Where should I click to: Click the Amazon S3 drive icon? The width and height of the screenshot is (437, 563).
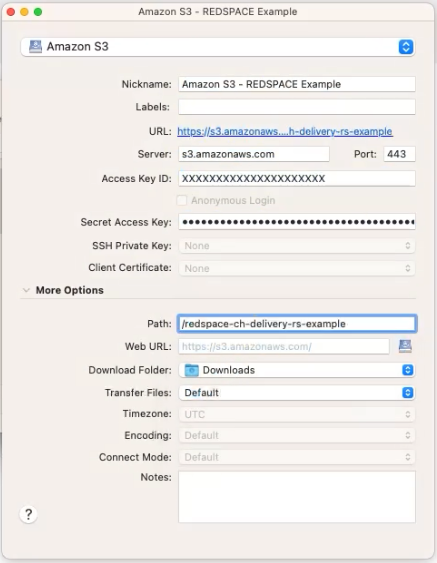coord(35,47)
